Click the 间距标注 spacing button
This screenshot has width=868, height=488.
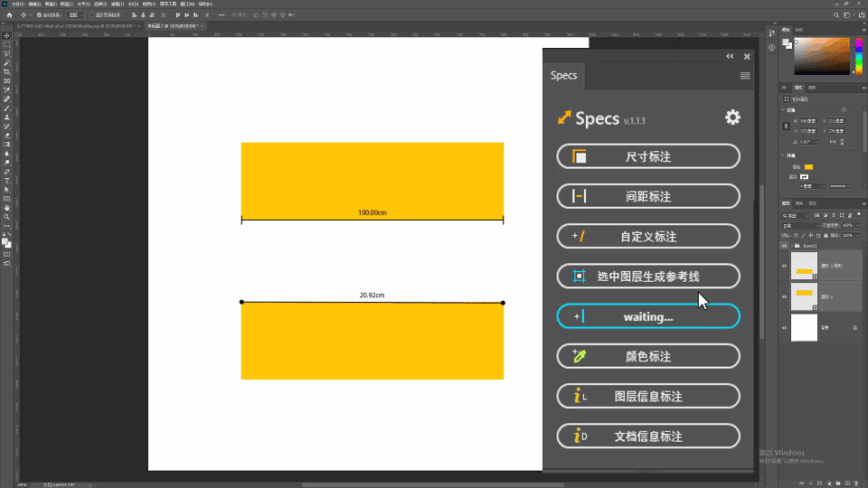[648, 196]
